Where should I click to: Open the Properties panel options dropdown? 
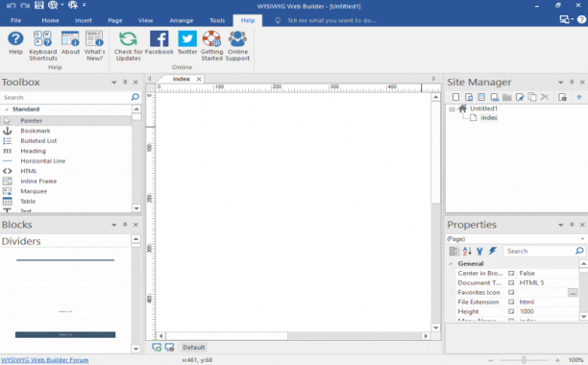coord(561,225)
